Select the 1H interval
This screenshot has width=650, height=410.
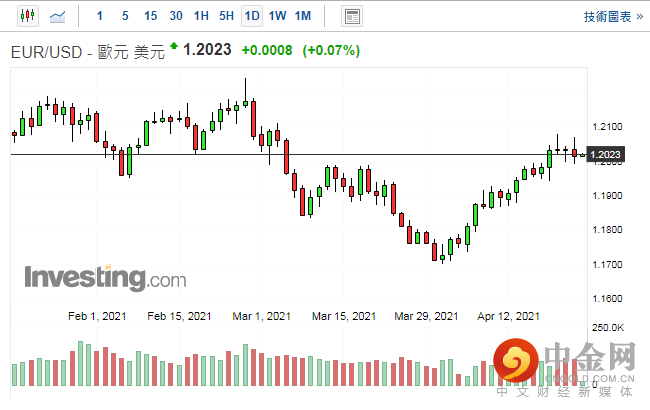[201, 16]
